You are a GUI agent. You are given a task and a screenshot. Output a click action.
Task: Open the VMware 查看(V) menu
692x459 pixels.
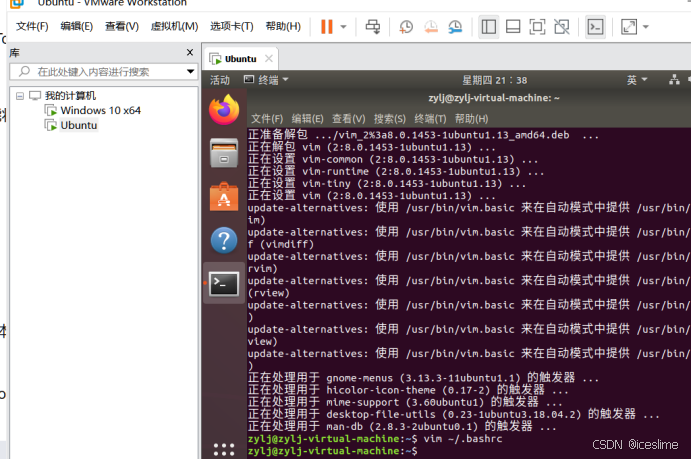tap(122, 26)
